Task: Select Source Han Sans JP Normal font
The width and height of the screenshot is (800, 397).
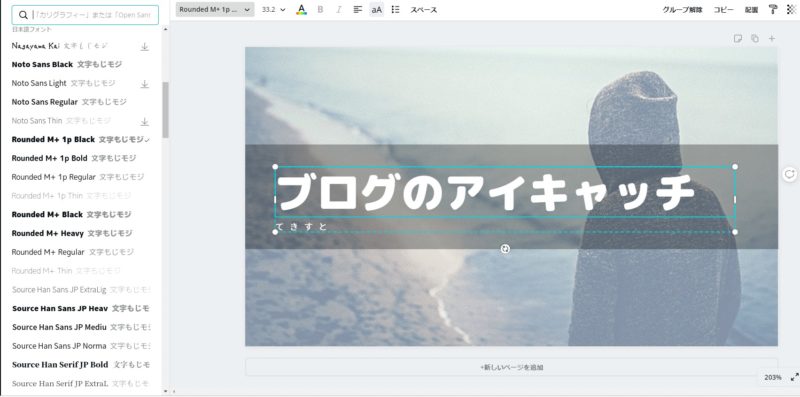Action: tap(81, 346)
